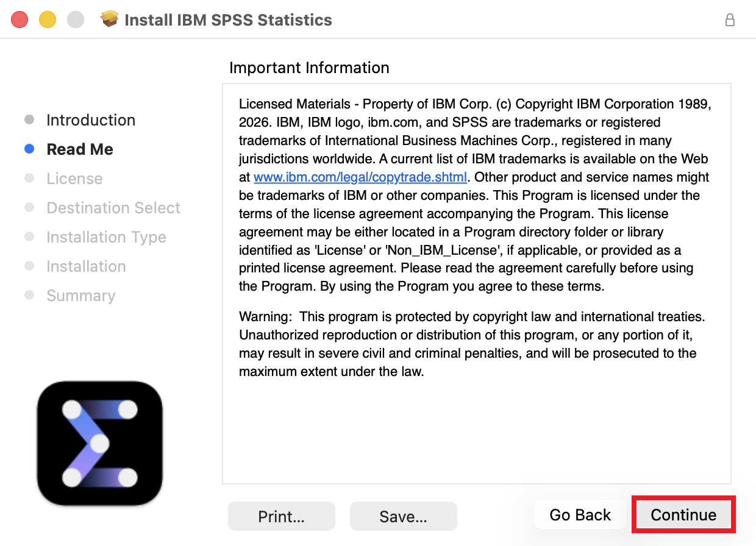The image size is (756, 546).
Task: Click the yellow minimize window button
Action: (x=48, y=19)
